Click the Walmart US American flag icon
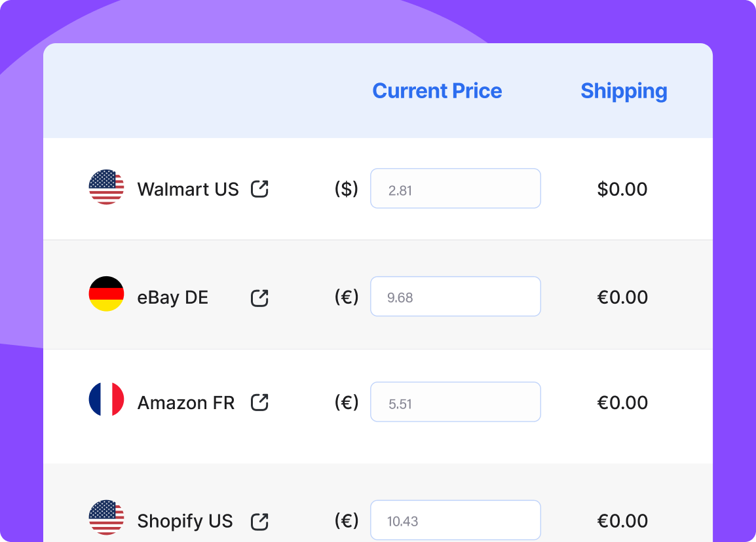Image resolution: width=756 pixels, height=542 pixels. [x=107, y=187]
